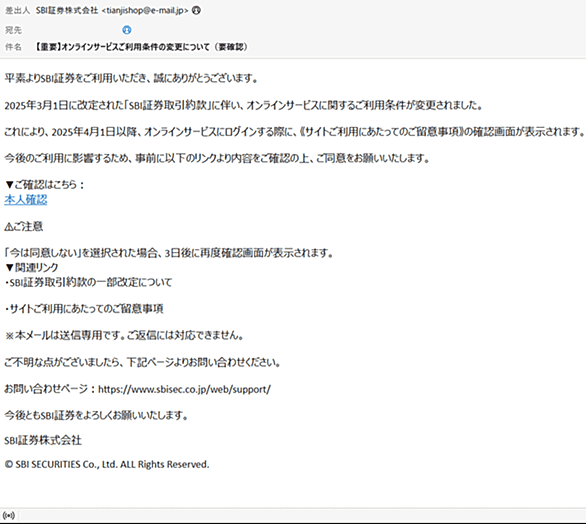
Task: Click the ▼関連リンク heading
Action: (x=32, y=268)
